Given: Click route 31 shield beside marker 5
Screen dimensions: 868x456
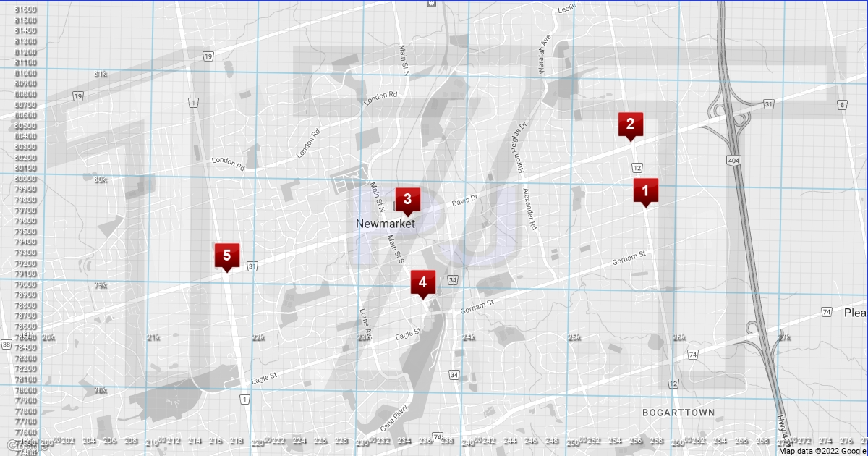Looking at the screenshot, I should [x=252, y=266].
